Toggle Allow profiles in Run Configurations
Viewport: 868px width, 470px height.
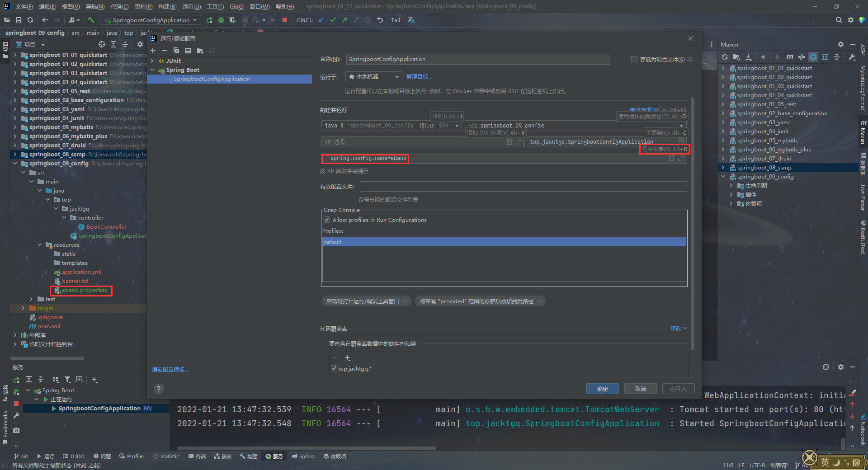pos(327,220)
